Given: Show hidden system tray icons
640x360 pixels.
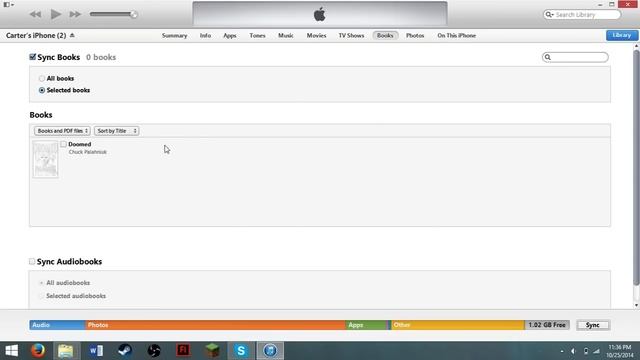Looking at the screenshot, I should (x=562, y=351).
